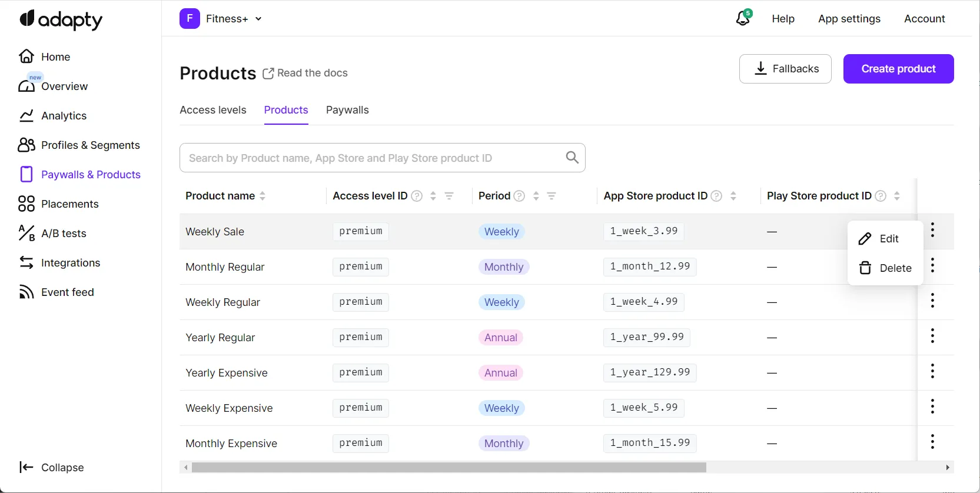Open three-dot menu for Monthly Expensive row
The height and width of the screenshot is (493, 980).
coord(932,442)
